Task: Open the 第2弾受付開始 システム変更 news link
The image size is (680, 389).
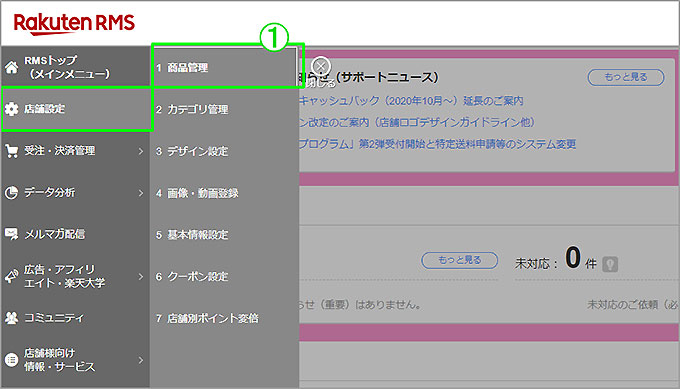Action: click(x=438, y=144)
